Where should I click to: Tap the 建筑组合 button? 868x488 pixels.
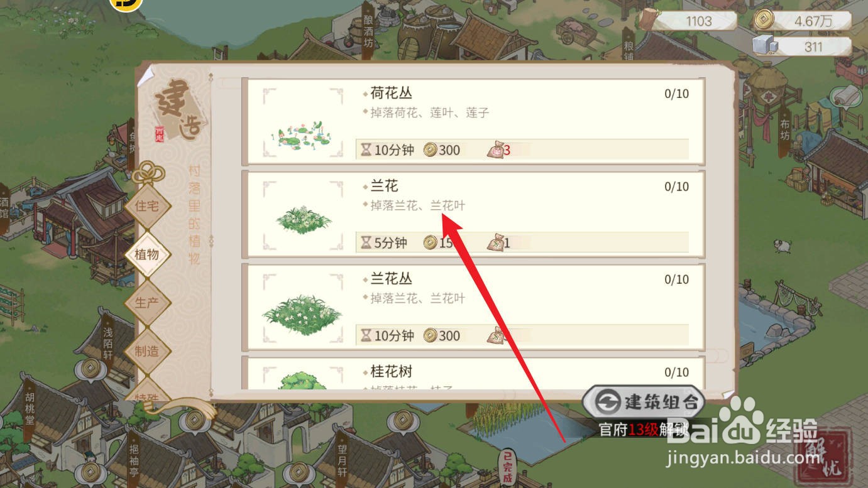click(644, 402)
